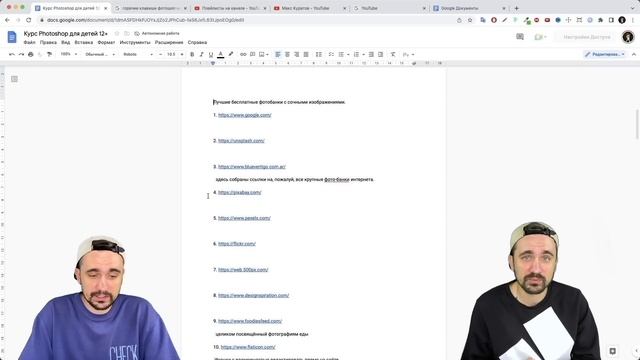Open the Справка menu
640x360 pixels.
197,42
